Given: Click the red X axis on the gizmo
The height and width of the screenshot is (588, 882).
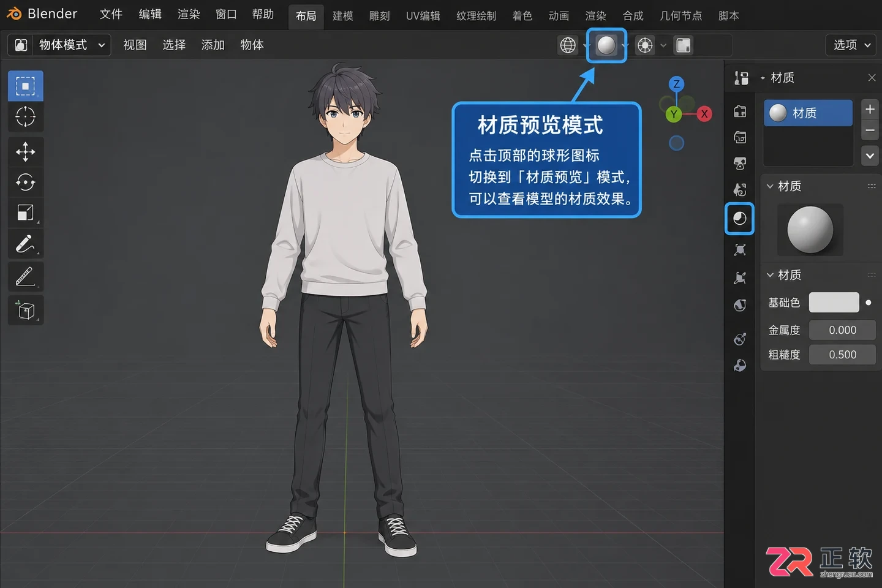Looking at the screenshot, I should [x=704, y=114].
